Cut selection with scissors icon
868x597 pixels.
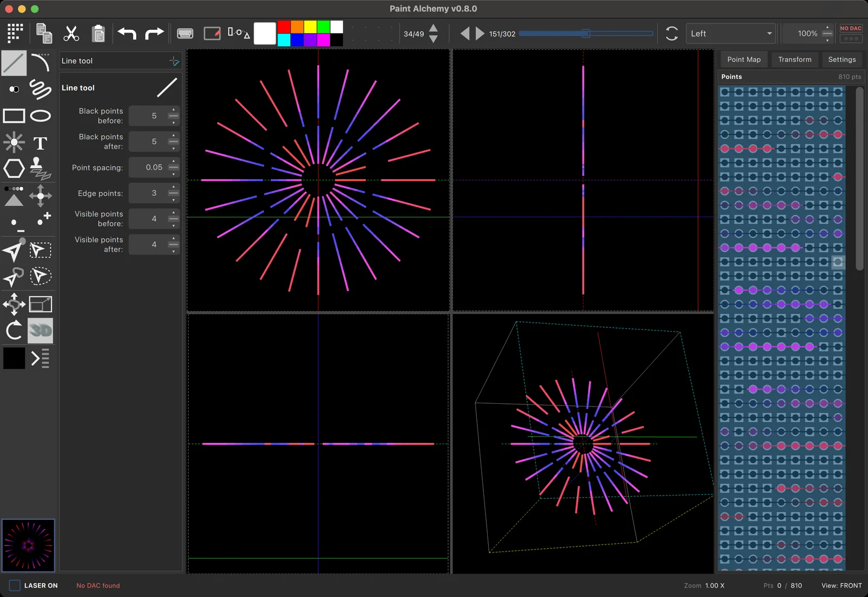click(71, 34)
